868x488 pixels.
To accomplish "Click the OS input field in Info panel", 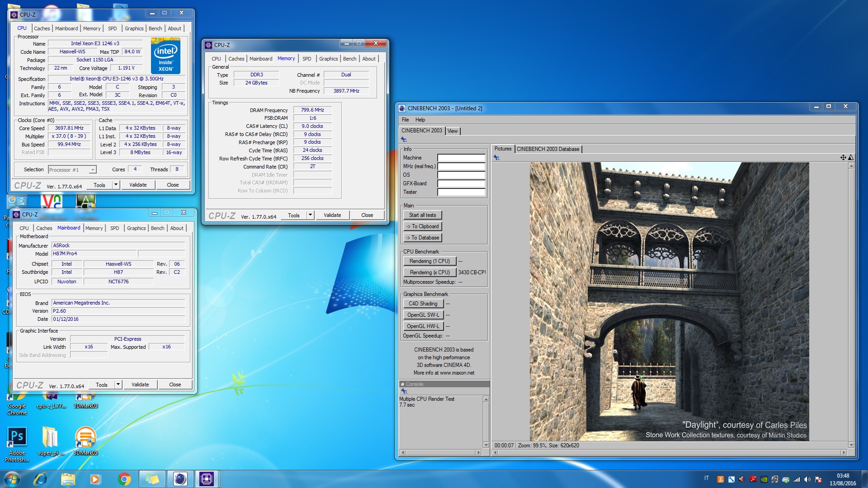I will point(461,175).
